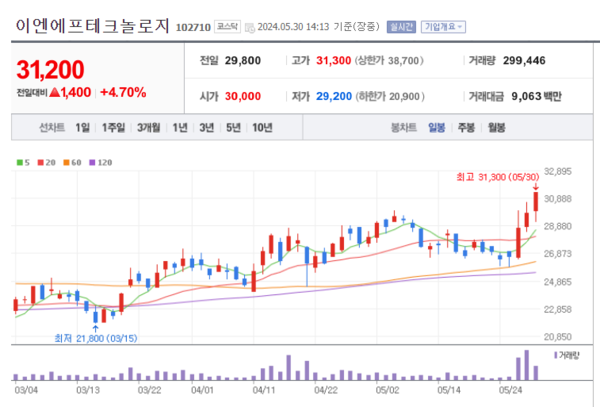Select the 10년 chart period
This screenshot has width=600, height=407.
(x=262, y=128)
